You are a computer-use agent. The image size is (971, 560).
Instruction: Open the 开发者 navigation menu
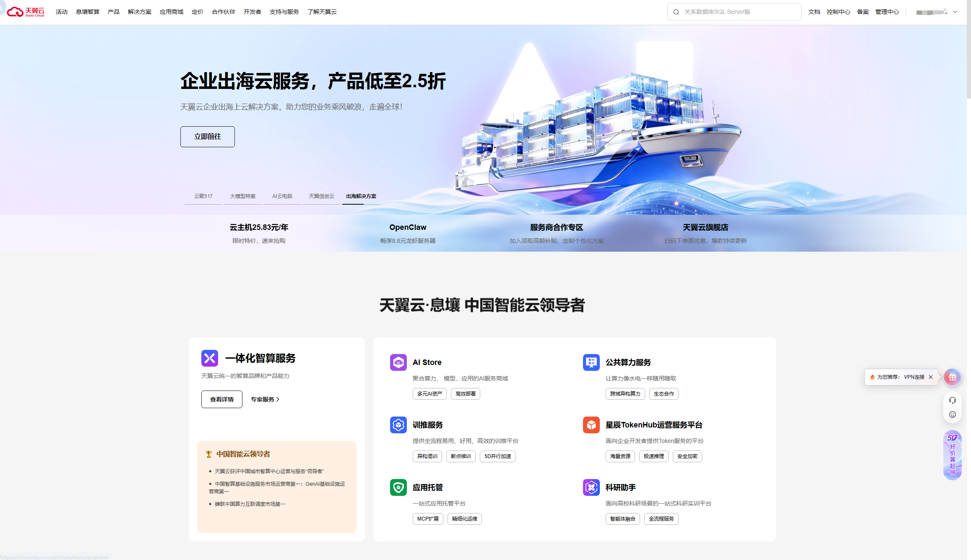click(x=252, y=12)
